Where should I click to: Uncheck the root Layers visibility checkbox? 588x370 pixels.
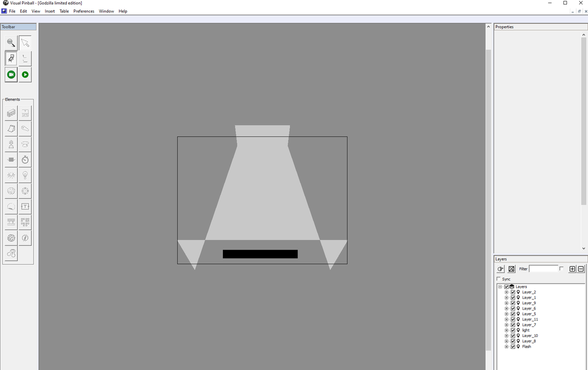click(506, 286)
